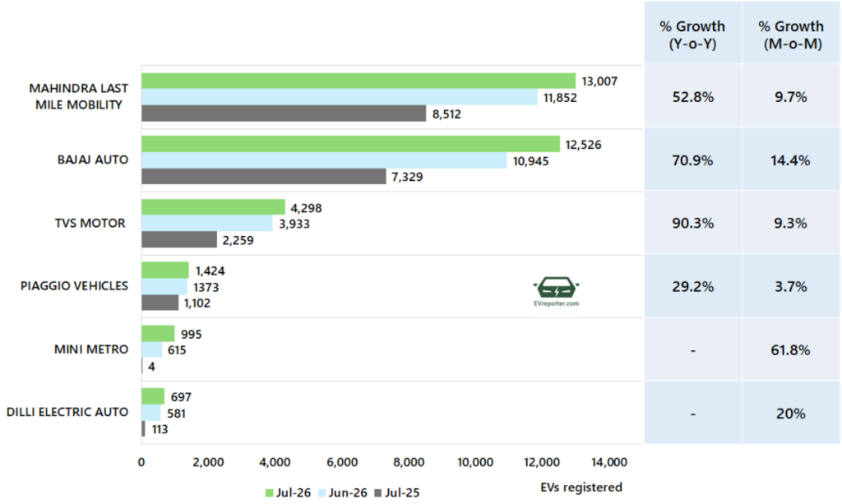Image resolution: width=842 pixels, height=504 pixels.
Task: Click the gray Jul-25 legend swatch
Action: (x=378, y=492)
